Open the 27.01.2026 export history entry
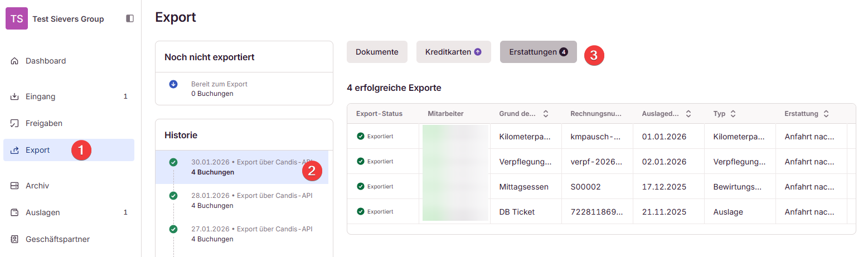This screenshot has width=868, height=257. point(251,234)
